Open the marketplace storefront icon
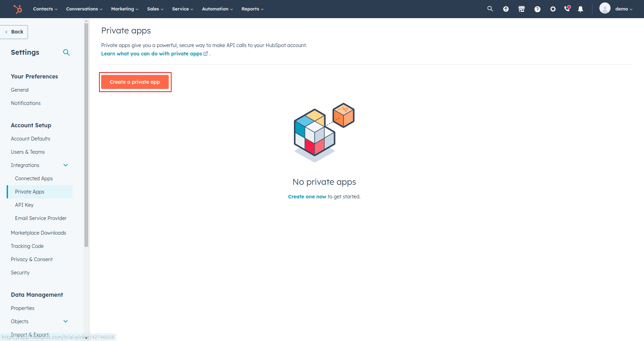This screenshot has width=644, height=341. 522,9
